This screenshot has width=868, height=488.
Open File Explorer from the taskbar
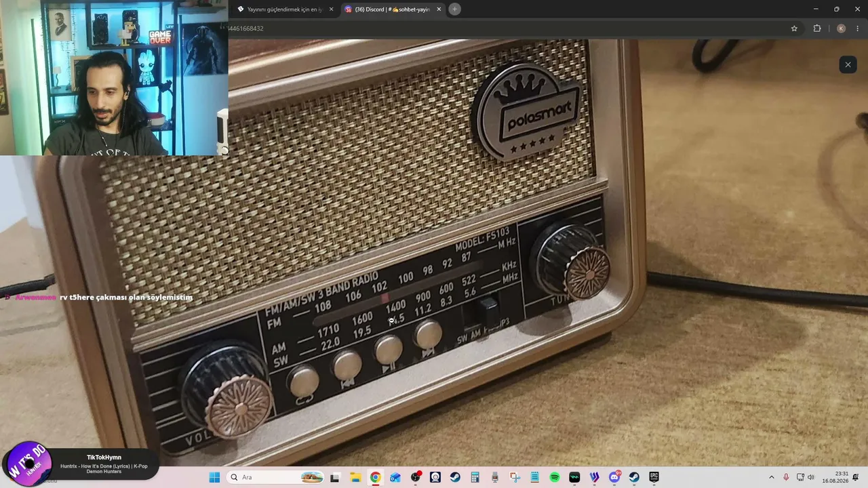(355, 477)
